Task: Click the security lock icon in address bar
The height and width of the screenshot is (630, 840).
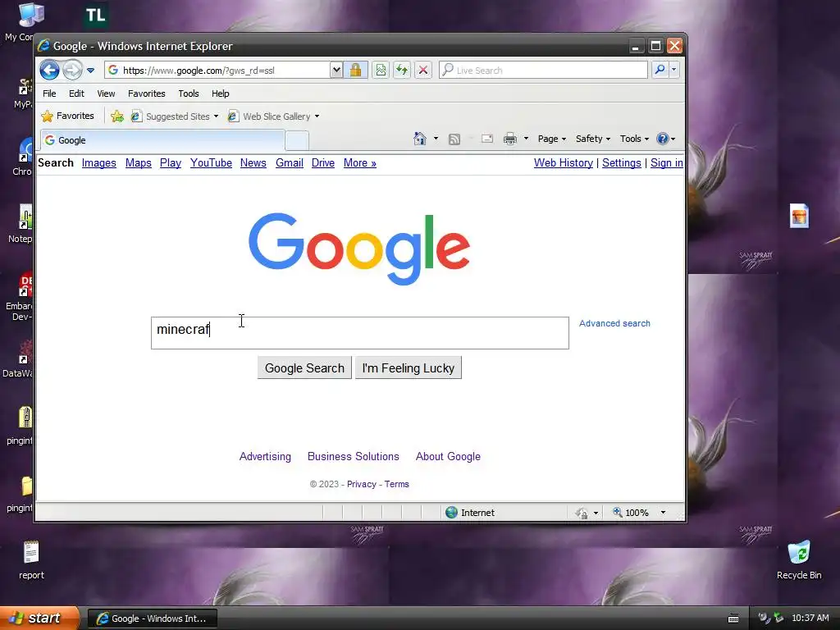Action: pos(355,70)
